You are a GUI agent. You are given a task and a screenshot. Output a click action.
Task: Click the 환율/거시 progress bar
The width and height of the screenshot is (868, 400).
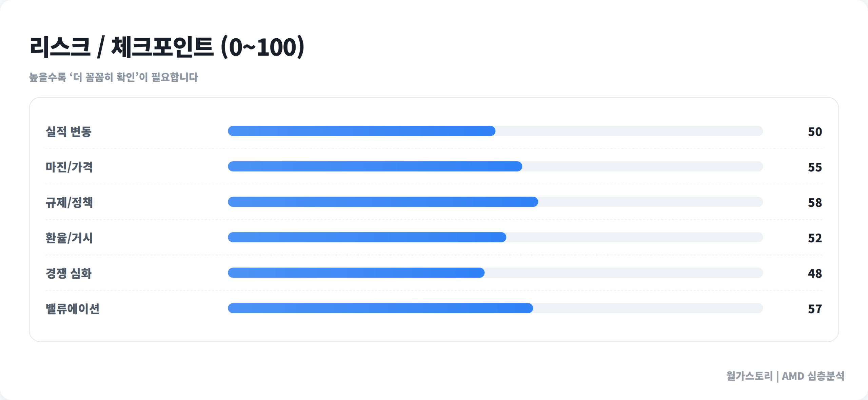point(495,237)
